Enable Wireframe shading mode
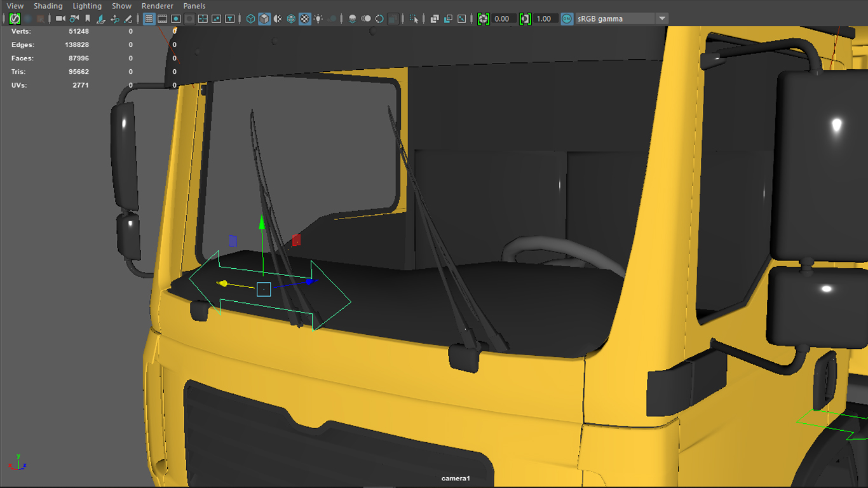868x488 pixels. 250,19
